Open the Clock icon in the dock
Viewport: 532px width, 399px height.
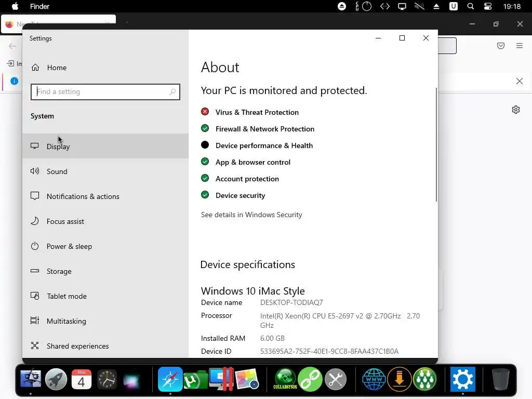(x=107, y=379)
